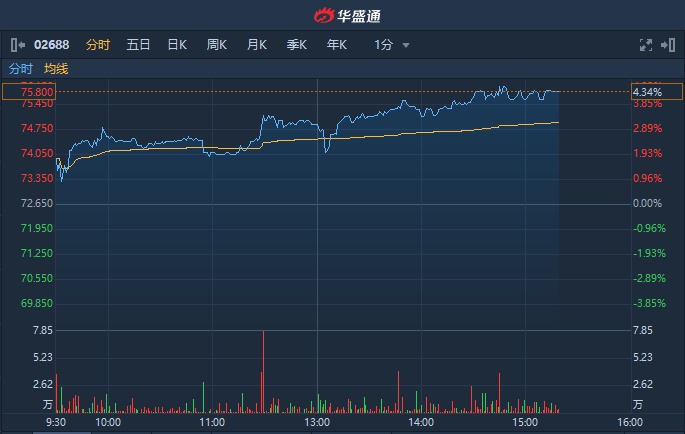
Task: Click the 13:00 marker on time axis
Action: click(317, 422)
